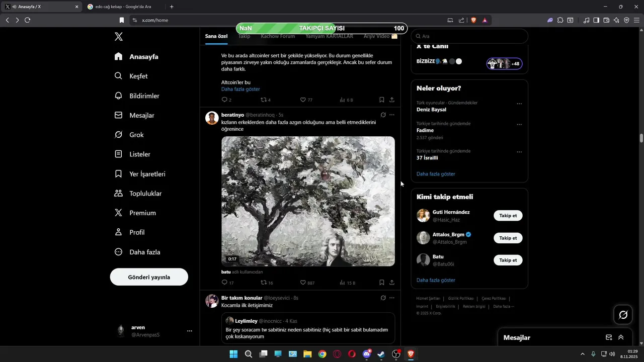Open Topluluklar communities
Screen dimensions: 644x362
(x=138, y=194)
